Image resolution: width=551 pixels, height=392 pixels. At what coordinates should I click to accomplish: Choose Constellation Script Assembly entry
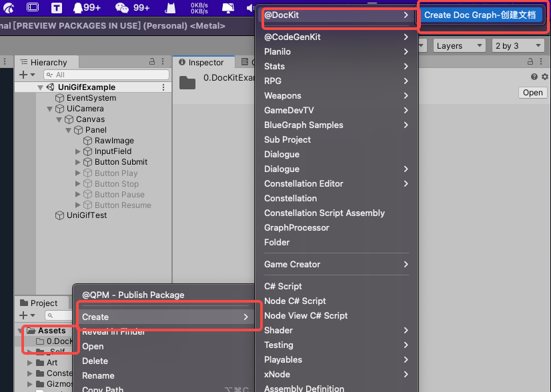(337, 213)
